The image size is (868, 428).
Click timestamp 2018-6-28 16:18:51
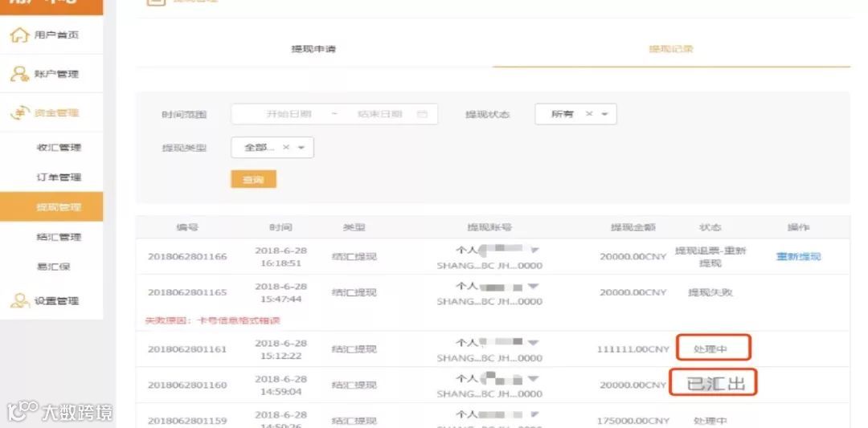coord(280,257)
